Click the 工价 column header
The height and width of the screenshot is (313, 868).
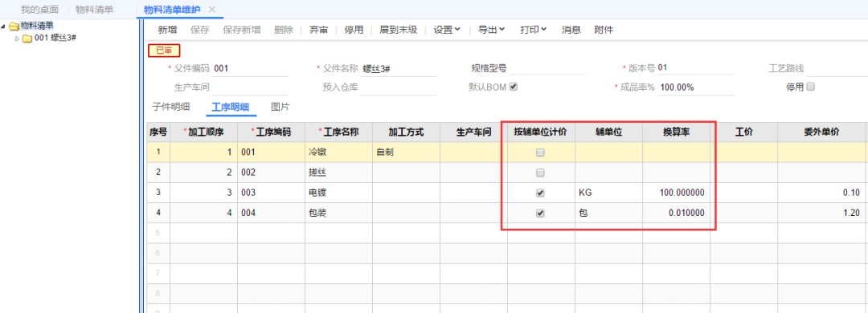click(744, 132)
